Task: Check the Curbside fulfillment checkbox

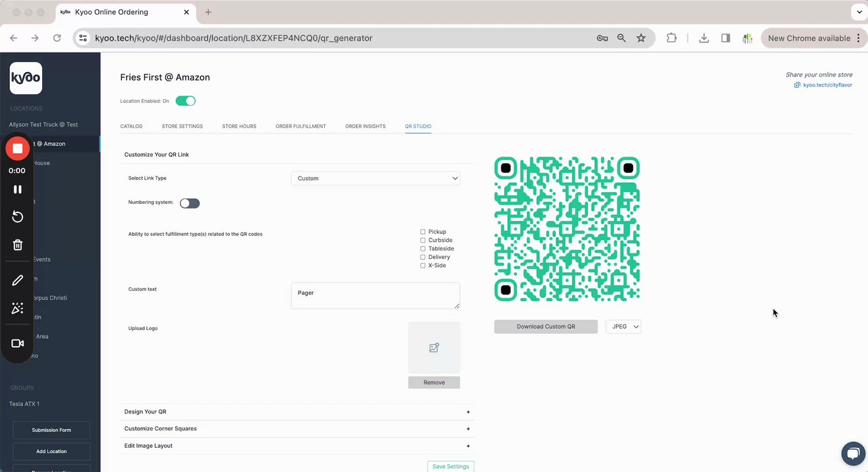Action: [423, 241]
